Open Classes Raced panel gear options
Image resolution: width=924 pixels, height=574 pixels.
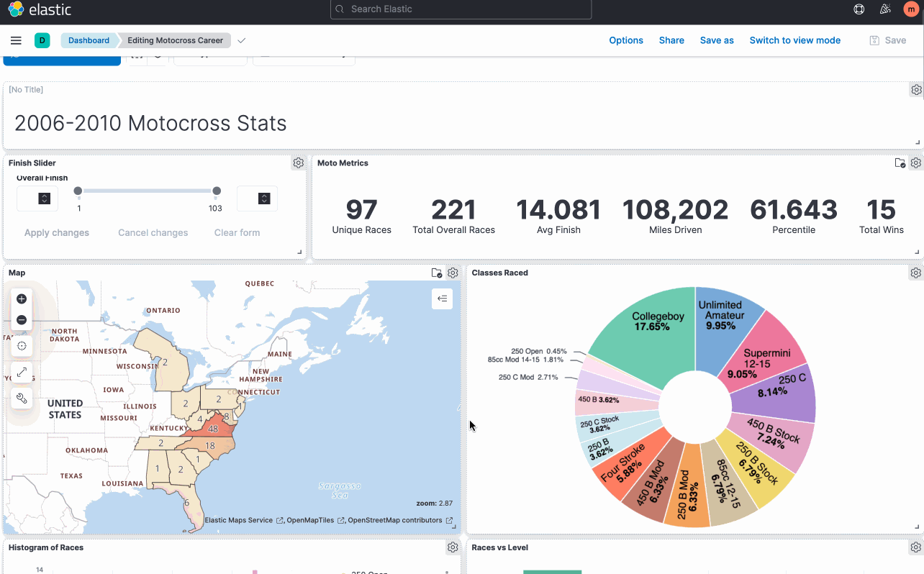(x=915, y=273)
